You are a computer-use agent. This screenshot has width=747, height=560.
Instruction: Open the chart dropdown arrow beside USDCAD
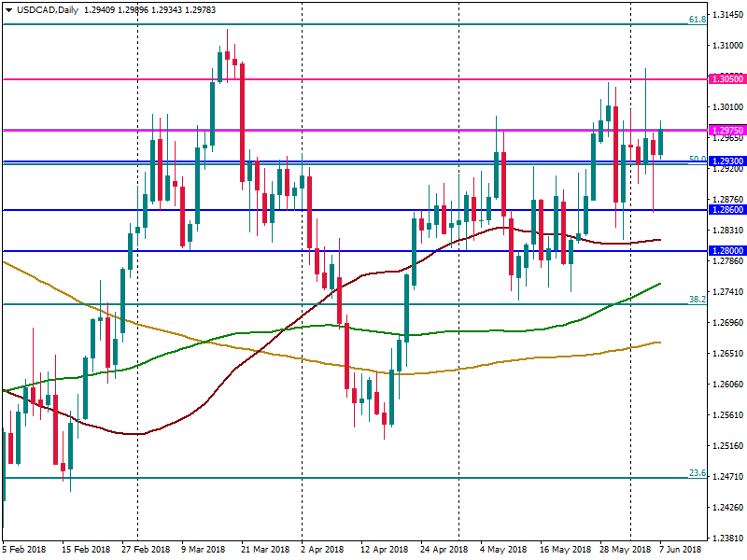[x=8, y=9]
